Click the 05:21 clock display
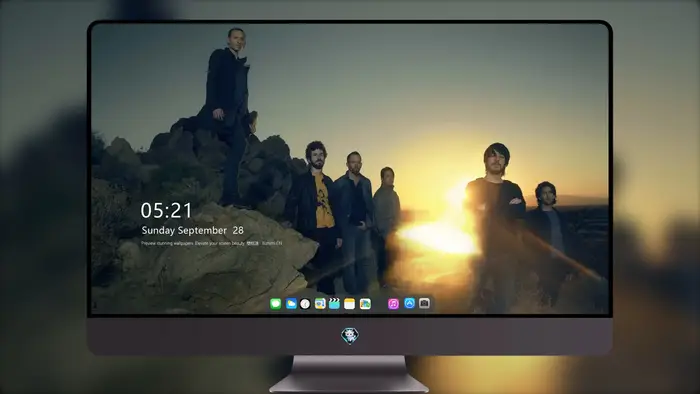Viewport: 700px width, 394px height. pyautogui.click(x=166, y=210)
